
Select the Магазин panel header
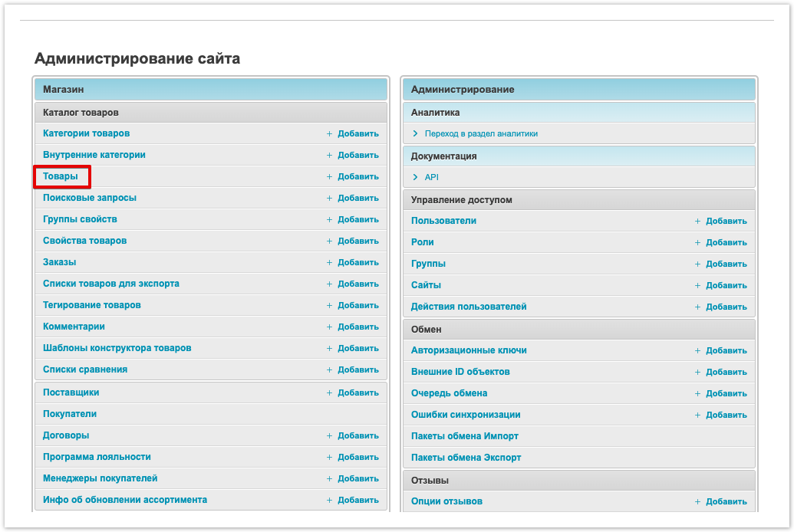(211, 90)
